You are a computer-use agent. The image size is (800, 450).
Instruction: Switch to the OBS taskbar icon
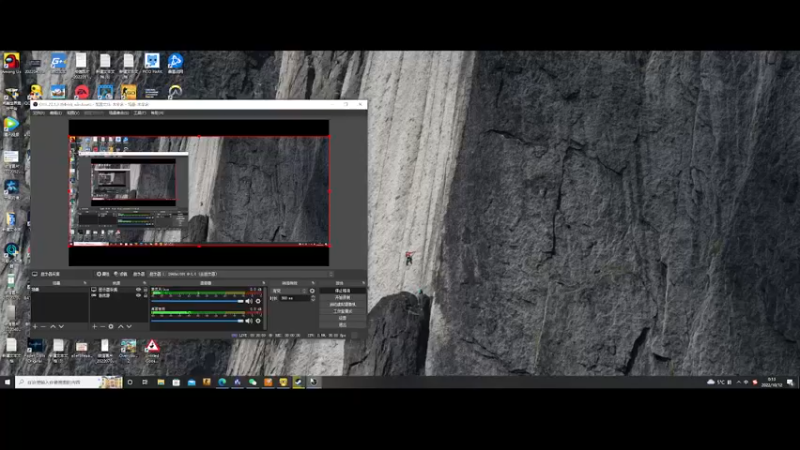pos(314,382)
